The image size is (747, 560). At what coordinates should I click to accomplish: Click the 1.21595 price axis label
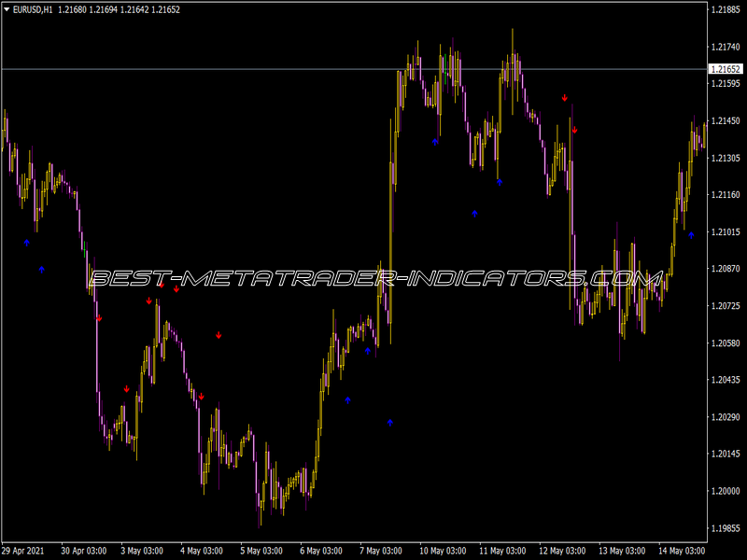click(726, 84)
